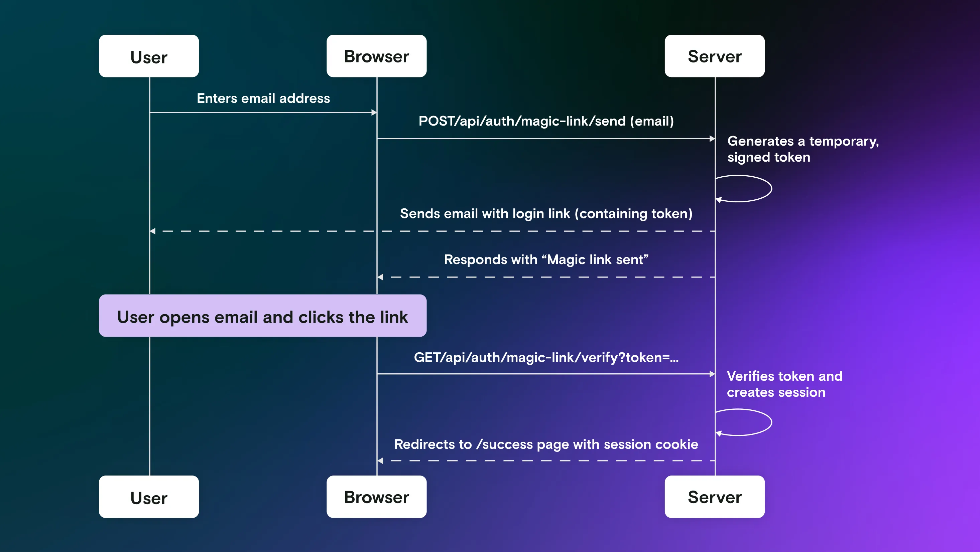Select the 'Verifies token and creates session' note
This screenshot has width=980, height=552.
(x=784, y=384)
